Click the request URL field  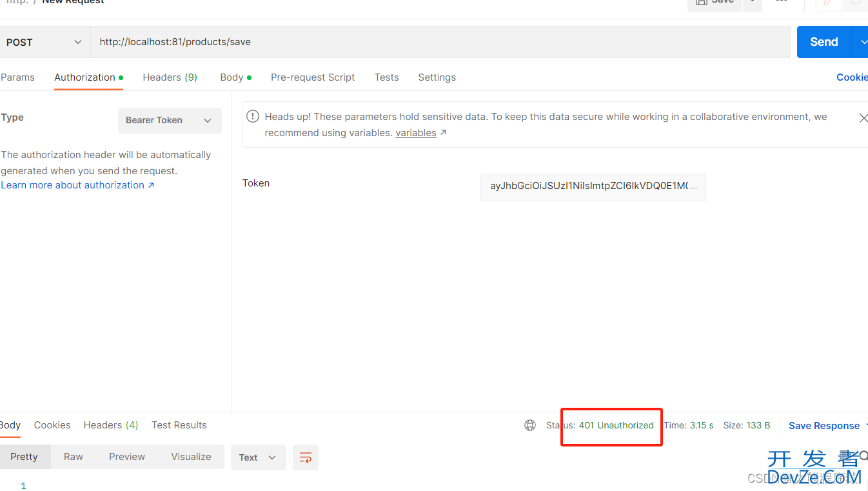[x=440, y=42]
